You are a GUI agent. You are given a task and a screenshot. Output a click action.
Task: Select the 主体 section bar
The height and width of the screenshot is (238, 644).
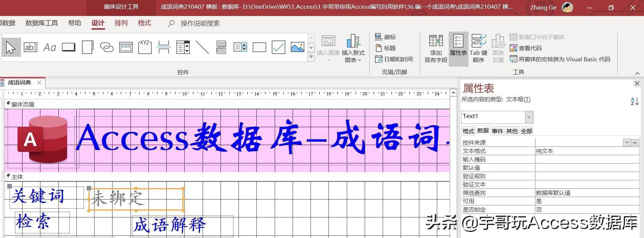point(227,177)
